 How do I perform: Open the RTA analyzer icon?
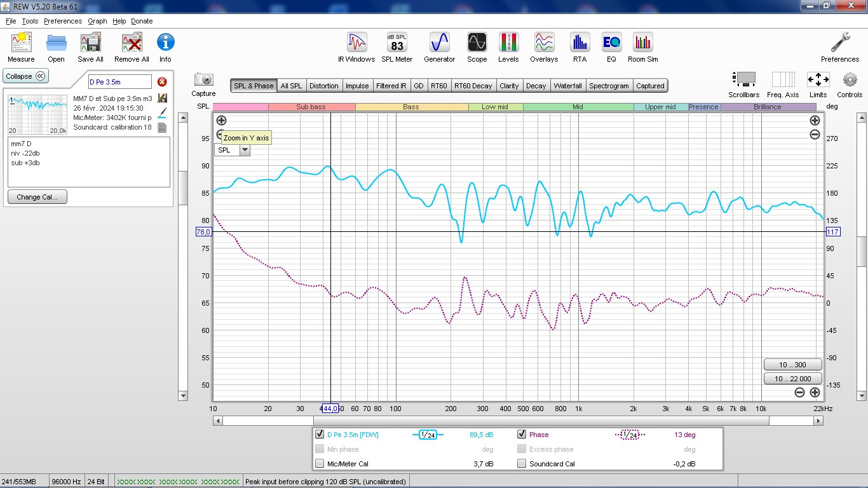[x=580, y=48]
